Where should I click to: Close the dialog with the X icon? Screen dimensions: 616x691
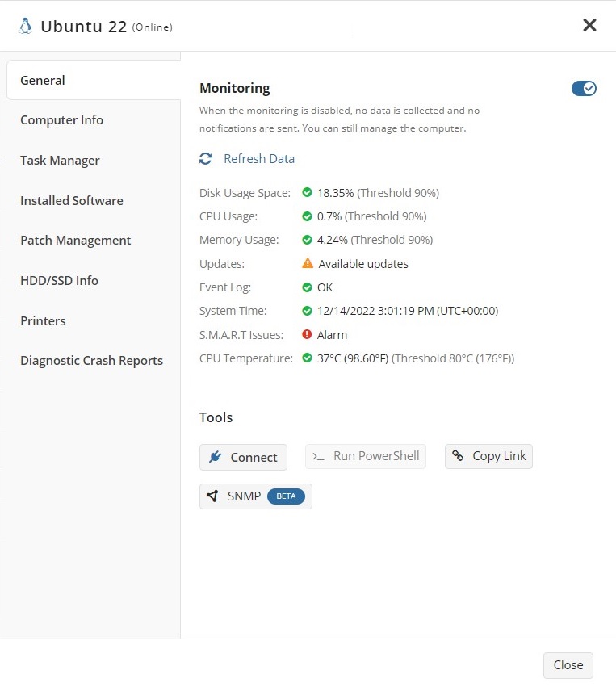(589, 25)
